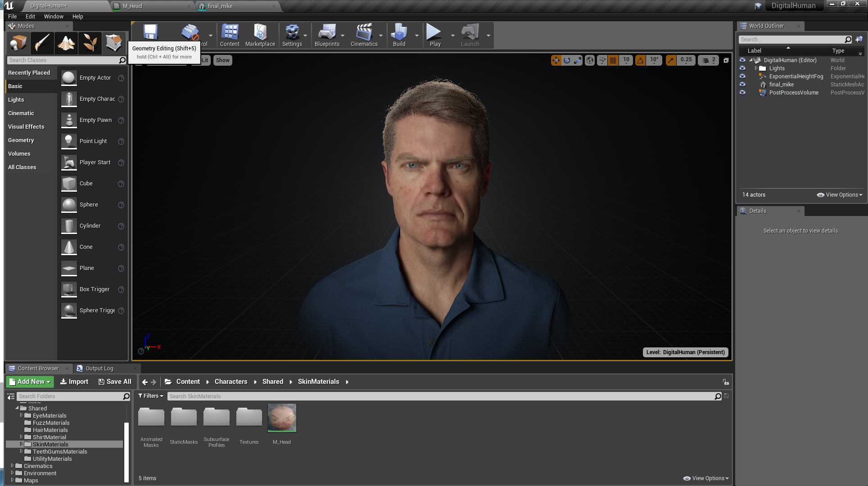Open Filters dropdown in Content Browser
Viewport: 868px width, 486px height.
pyautogui.click(x=151, y=396)
